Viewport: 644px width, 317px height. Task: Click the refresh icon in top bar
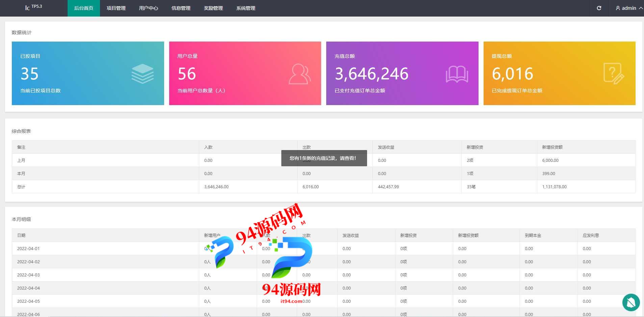(x=599, y=8)
